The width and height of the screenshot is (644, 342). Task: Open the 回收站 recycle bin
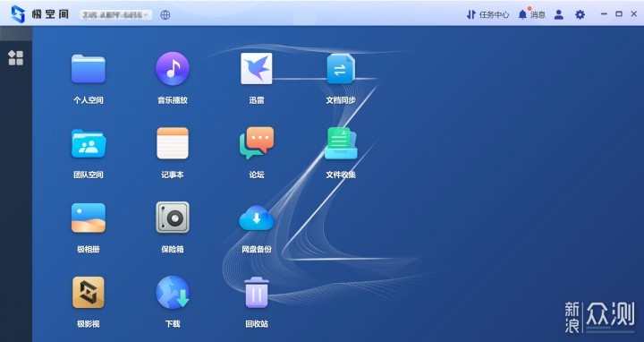pos(257,292)
